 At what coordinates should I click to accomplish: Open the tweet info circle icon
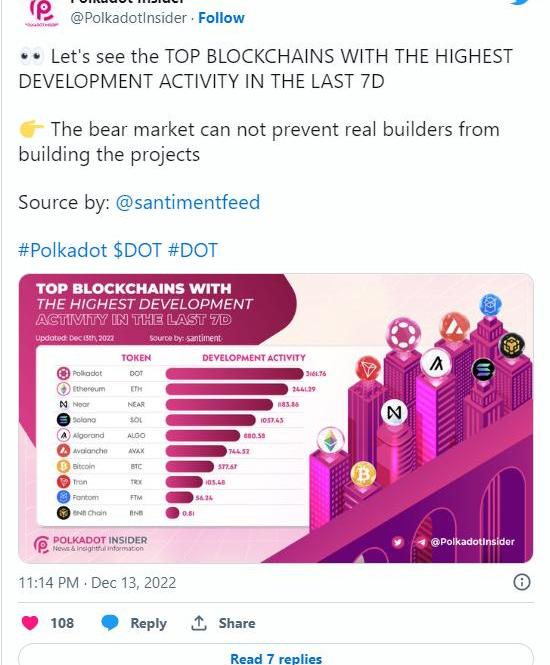click(522, 582)
